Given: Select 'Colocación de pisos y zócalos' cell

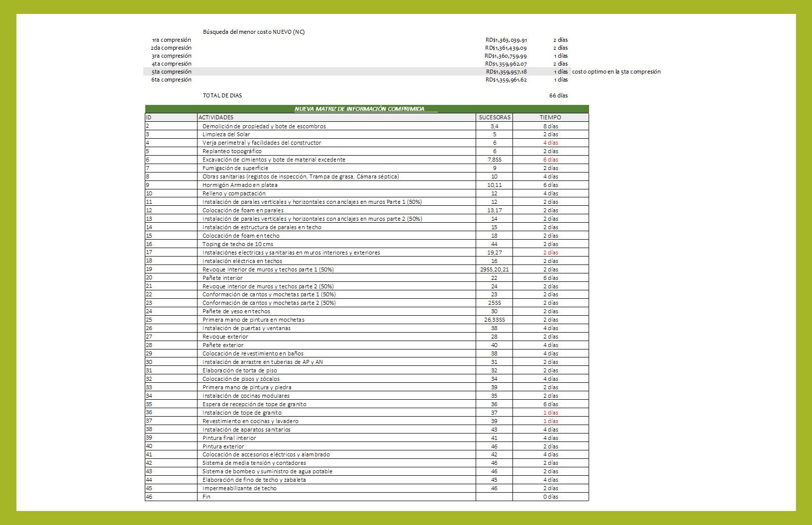Looking at the screenshot, I should (336, 379).
